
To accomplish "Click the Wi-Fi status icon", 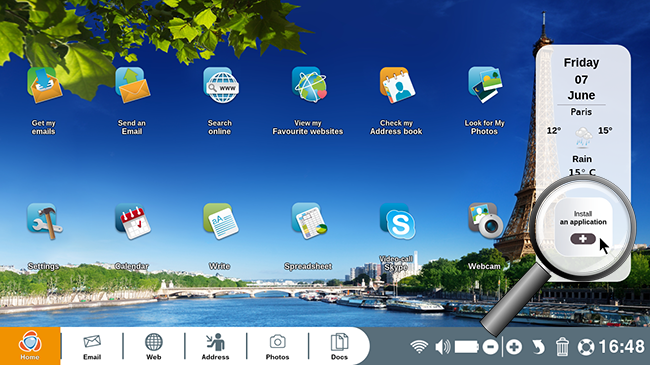I will 419,346.
